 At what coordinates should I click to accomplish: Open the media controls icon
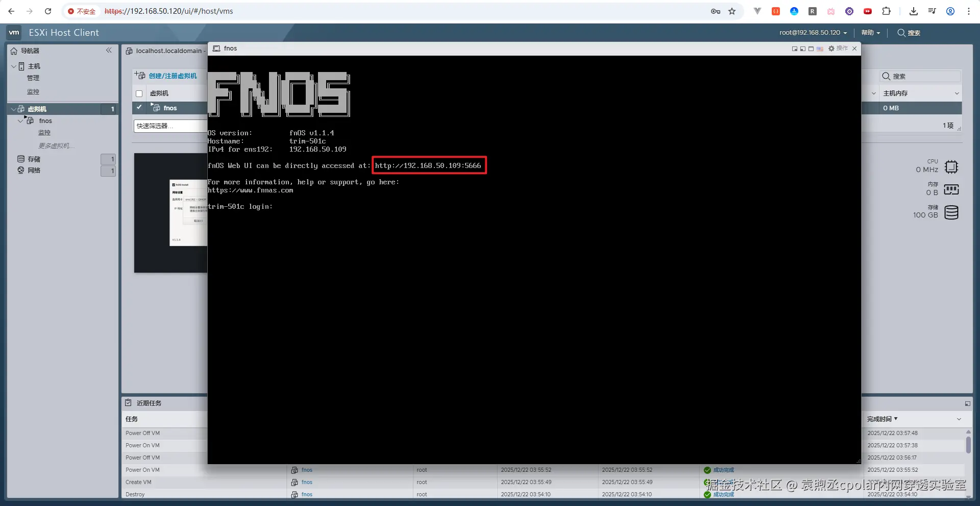pos(932,11)
